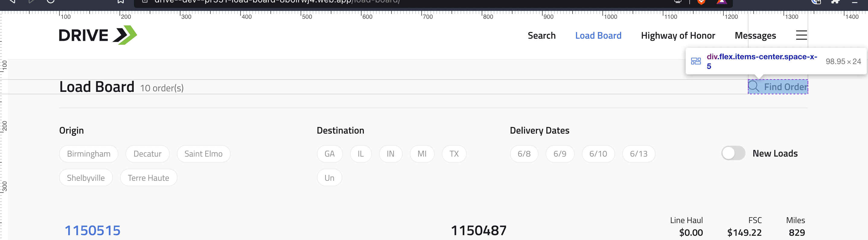Select the Birmingham origin filter
Viewport: 868px width, 240px height.
(89, 154)
